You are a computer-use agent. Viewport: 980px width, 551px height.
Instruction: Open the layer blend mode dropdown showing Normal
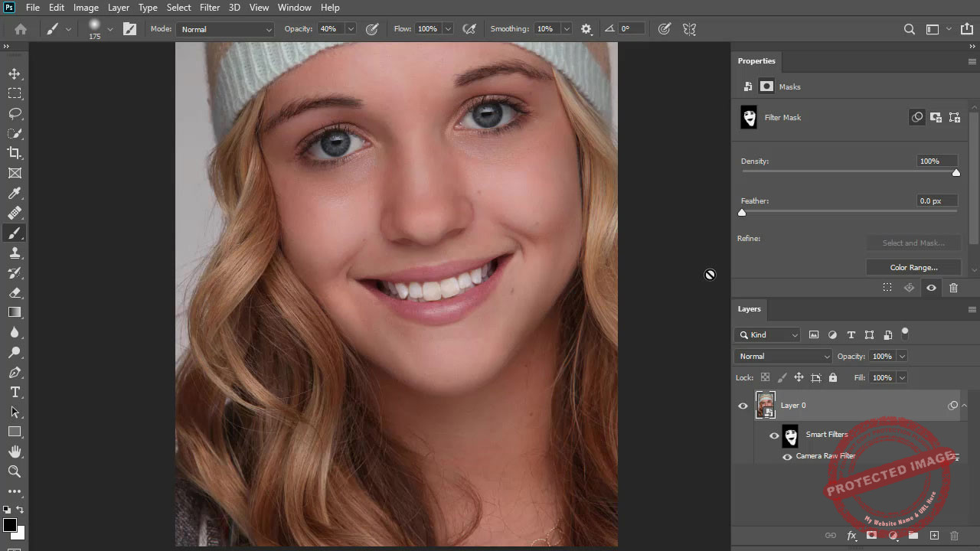(x=782, y=356)
